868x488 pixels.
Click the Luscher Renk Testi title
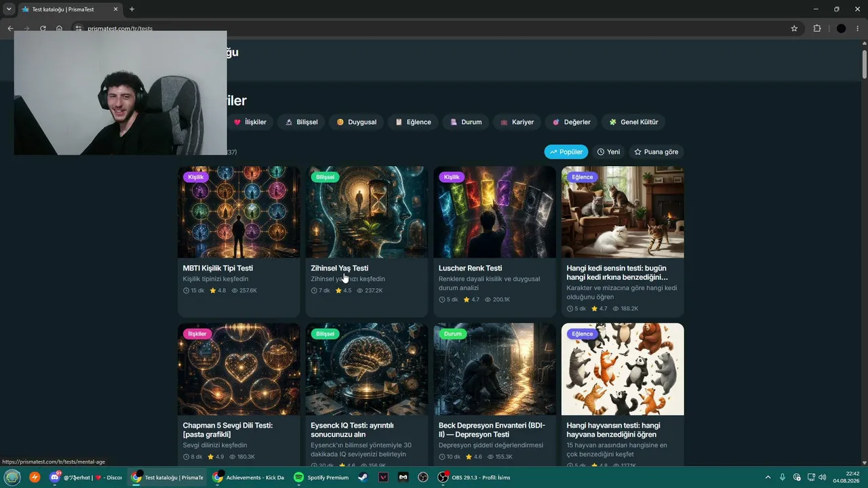tap(471, 268)
